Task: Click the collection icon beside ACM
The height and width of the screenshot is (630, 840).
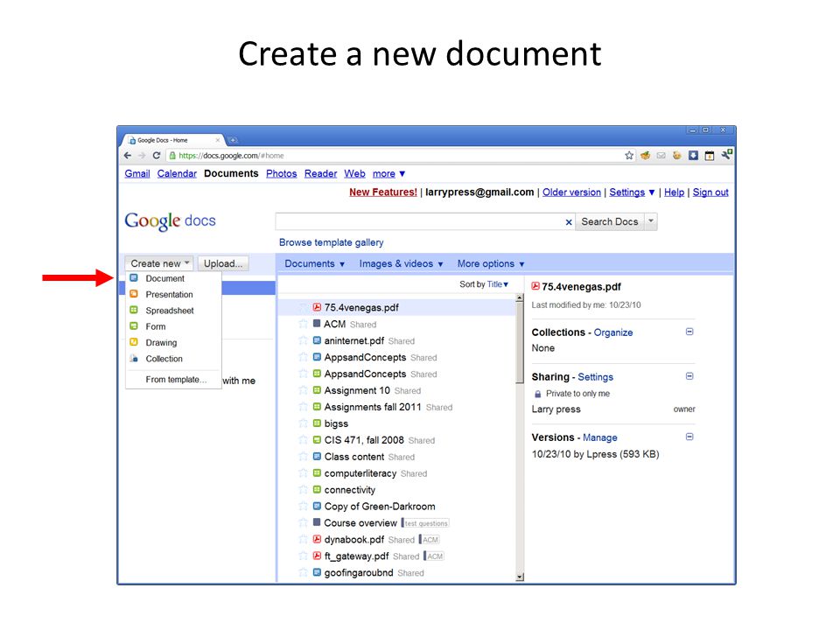Action: pos(317,324)
